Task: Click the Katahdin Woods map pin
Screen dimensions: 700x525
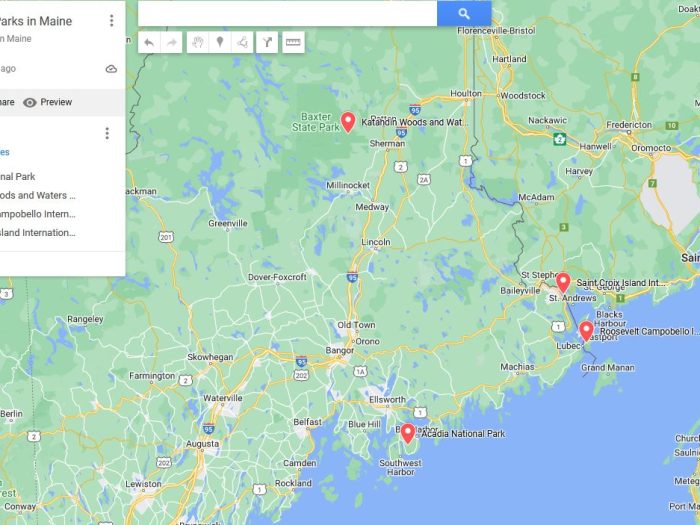Action: tap(348, 122)
